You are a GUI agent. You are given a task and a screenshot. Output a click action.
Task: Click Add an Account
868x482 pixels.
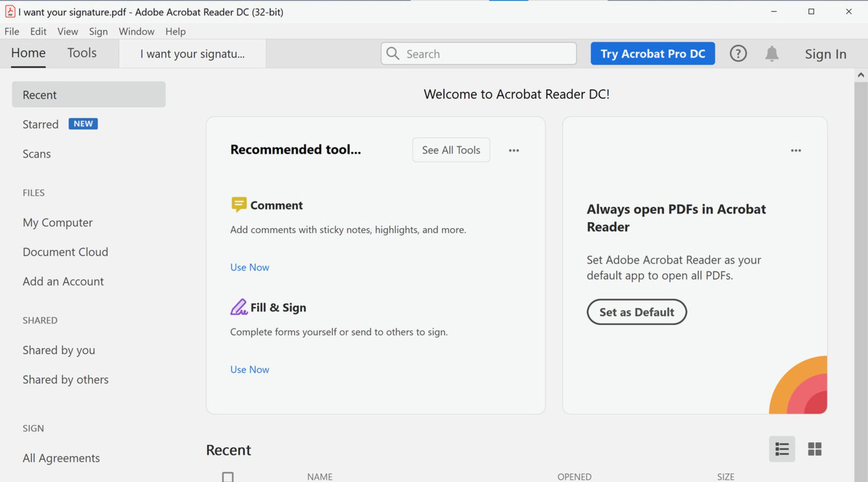pyautogui.click(x=63, y=281)
